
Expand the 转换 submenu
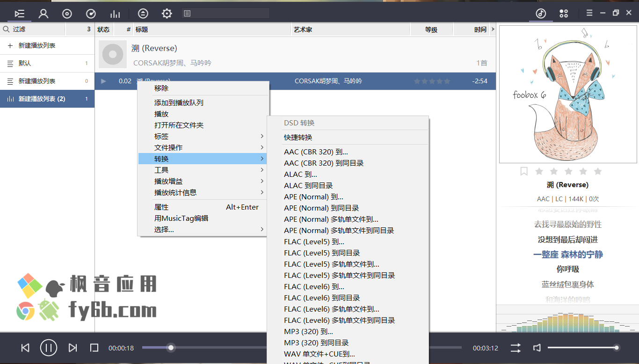203,159
